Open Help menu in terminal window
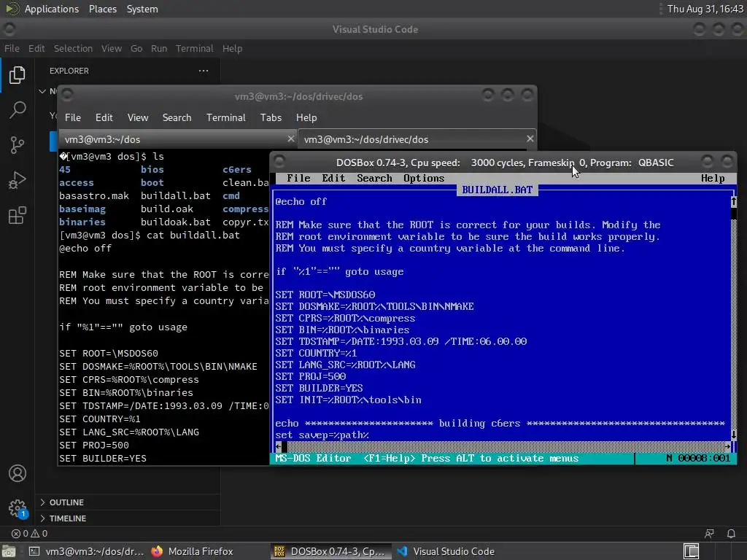This screenshot has width=747, height=560. coord(306,117)
